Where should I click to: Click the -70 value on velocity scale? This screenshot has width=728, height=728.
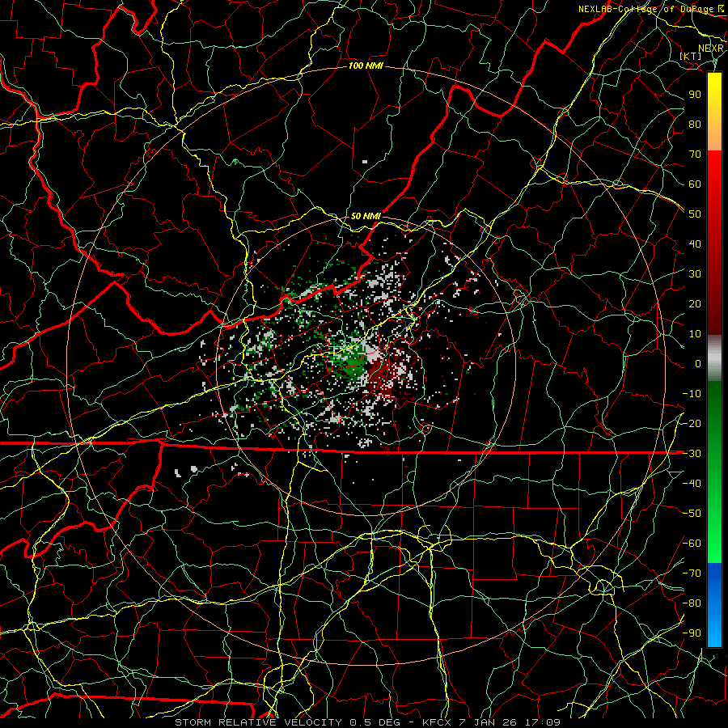tap(692, 574)
